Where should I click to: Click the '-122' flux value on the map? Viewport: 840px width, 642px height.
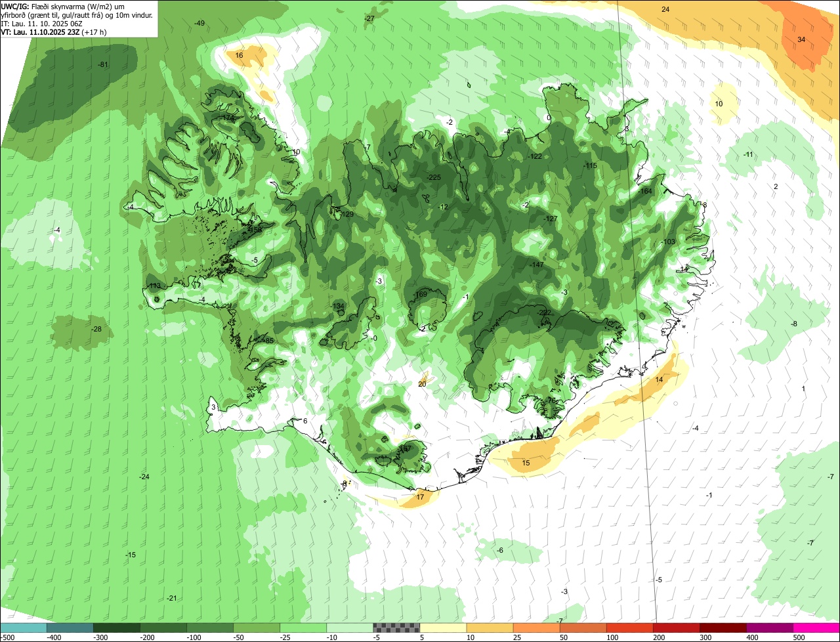[x=535, y=156]
